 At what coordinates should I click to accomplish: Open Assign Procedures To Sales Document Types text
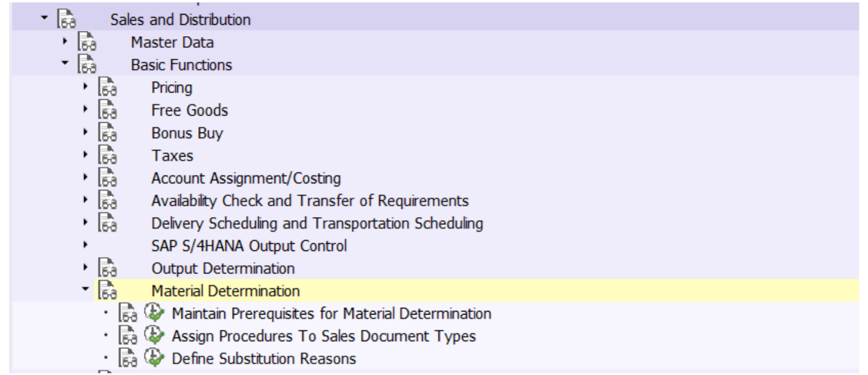click(x=323, y=336)
